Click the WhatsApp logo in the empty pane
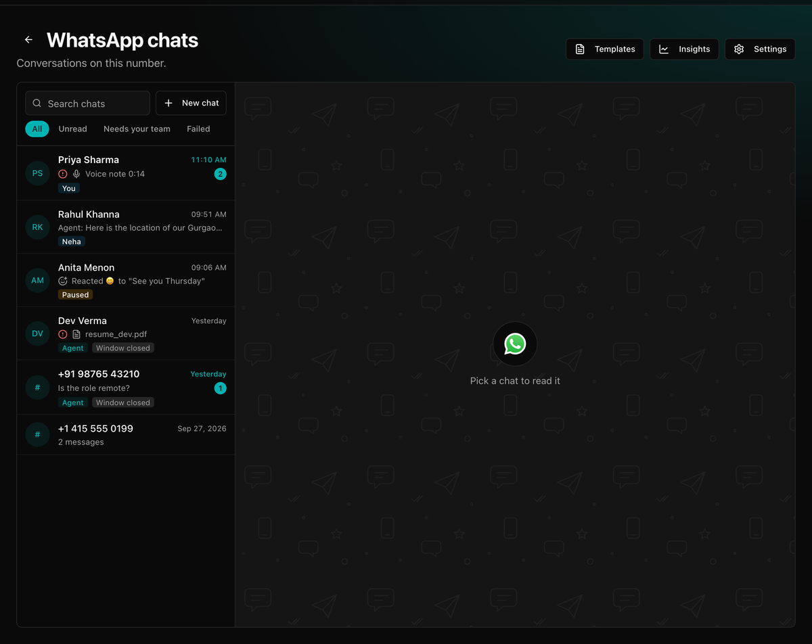 point(515,344)
